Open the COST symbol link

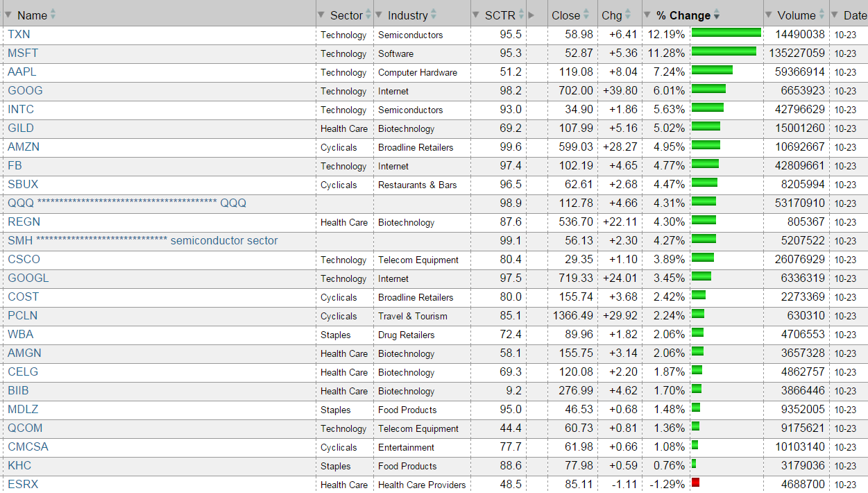pos(23,296)
